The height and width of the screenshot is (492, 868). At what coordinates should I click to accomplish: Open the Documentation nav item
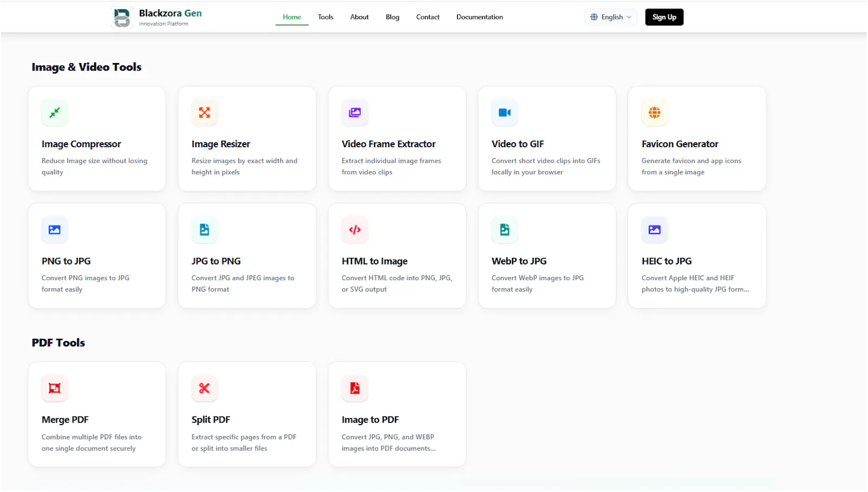(480, 17)
